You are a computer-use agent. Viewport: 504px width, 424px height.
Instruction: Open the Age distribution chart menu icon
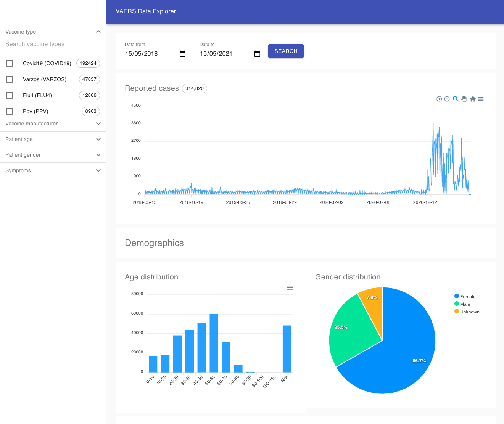coord(290,288)
